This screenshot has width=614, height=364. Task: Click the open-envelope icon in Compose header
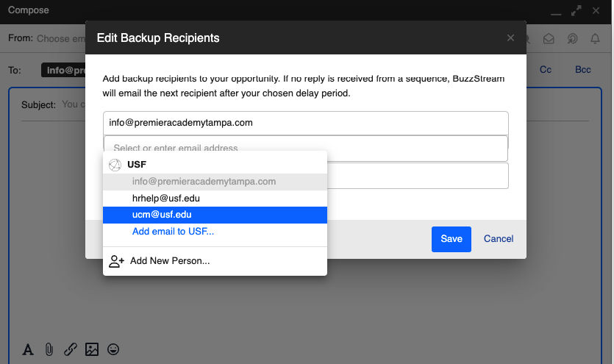point(549,38)
